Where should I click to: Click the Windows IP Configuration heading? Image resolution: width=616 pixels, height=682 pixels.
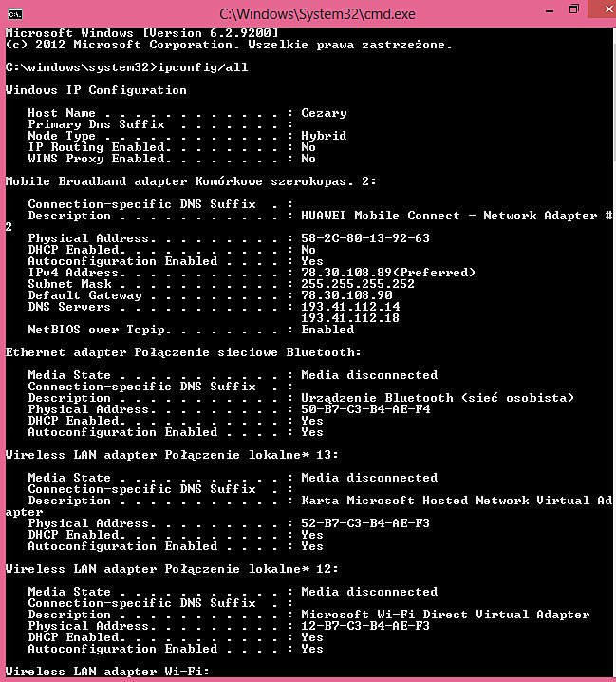click(x=96, y=90)
